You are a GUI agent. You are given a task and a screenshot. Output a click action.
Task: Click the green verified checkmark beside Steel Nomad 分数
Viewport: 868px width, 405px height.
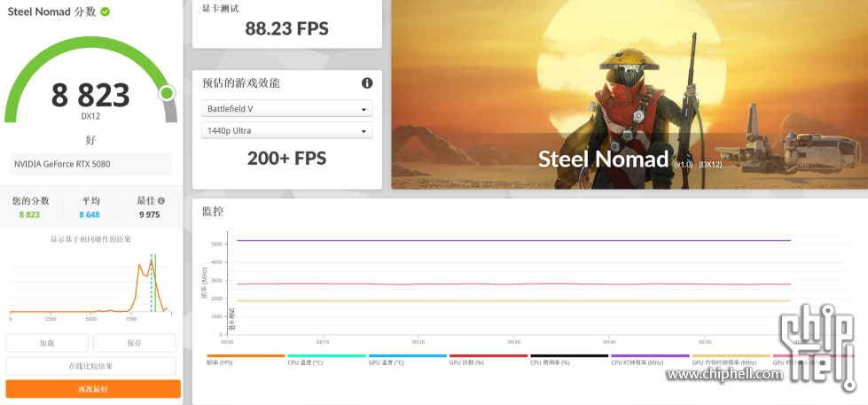[x=106, y=12]
